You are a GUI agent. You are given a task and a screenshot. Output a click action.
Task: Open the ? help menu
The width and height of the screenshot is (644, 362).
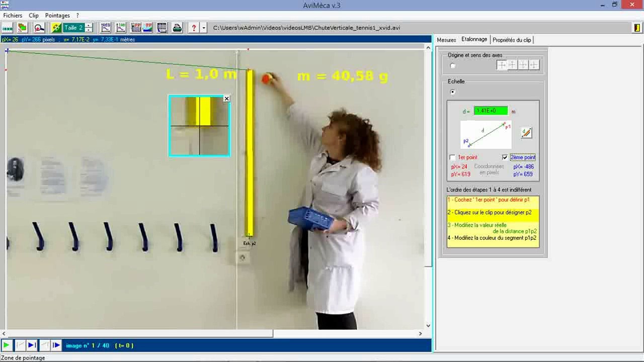click(x=77, y=16)
